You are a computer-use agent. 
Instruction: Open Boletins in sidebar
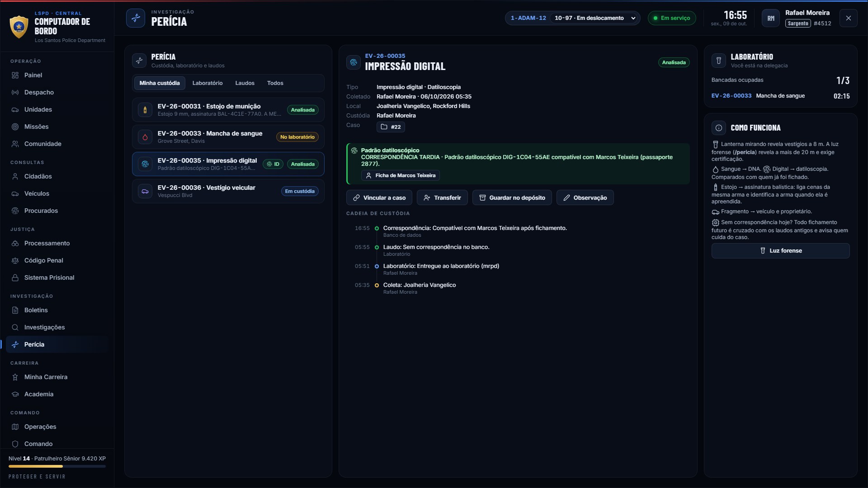pos(57,310)
